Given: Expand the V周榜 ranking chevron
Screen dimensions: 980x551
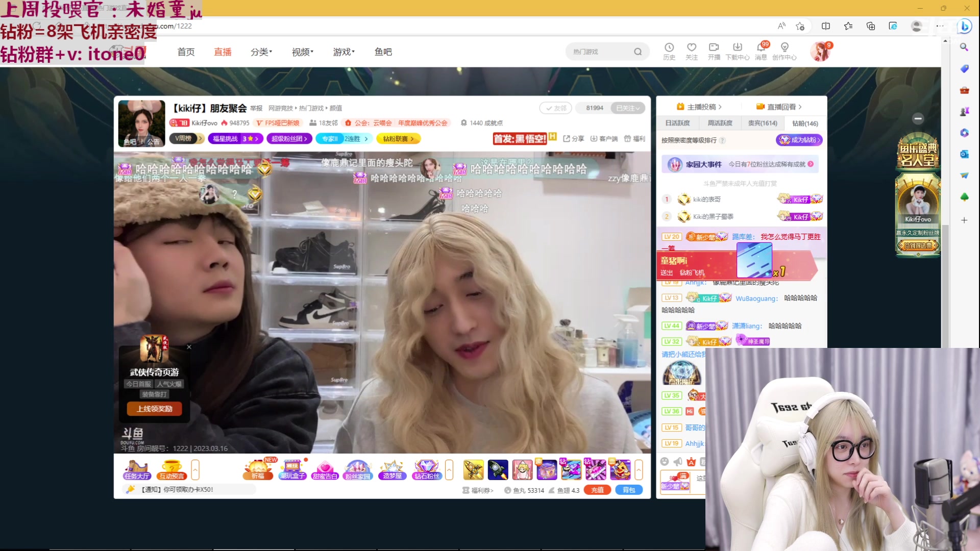Looking at the screenshot, I should pyautogui.click(x=201, y=138).
